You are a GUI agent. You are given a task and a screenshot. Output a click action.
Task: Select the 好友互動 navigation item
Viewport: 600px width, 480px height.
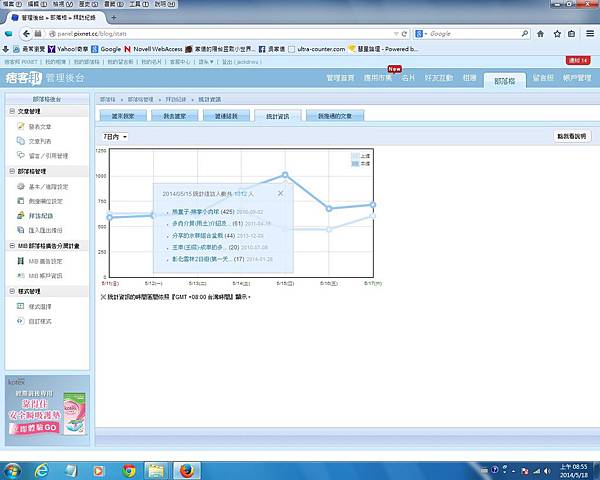pos(439,78)
